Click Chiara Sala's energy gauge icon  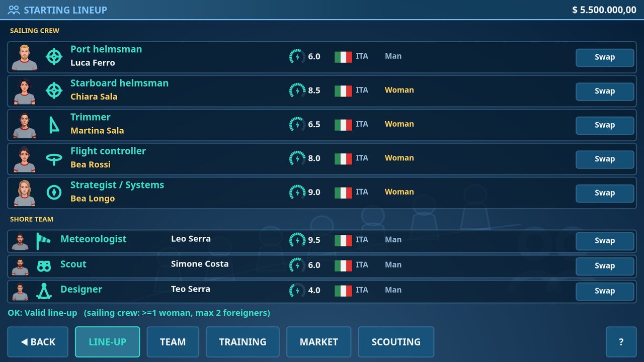coord(297,90)
